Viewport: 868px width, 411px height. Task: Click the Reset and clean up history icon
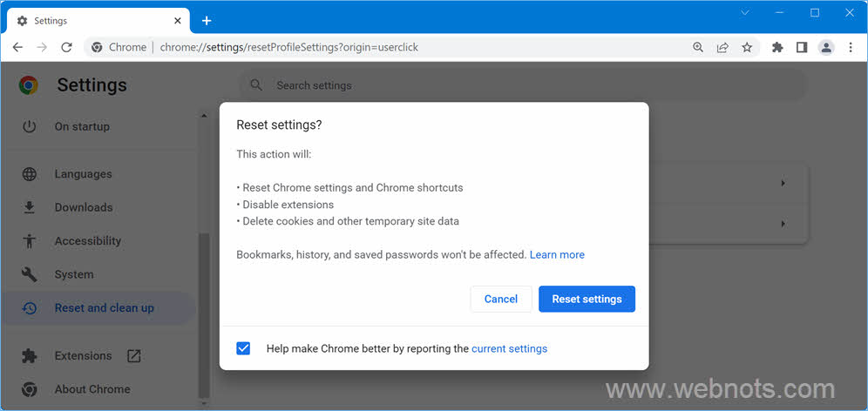pyautogui.click(x=30, y=308)
